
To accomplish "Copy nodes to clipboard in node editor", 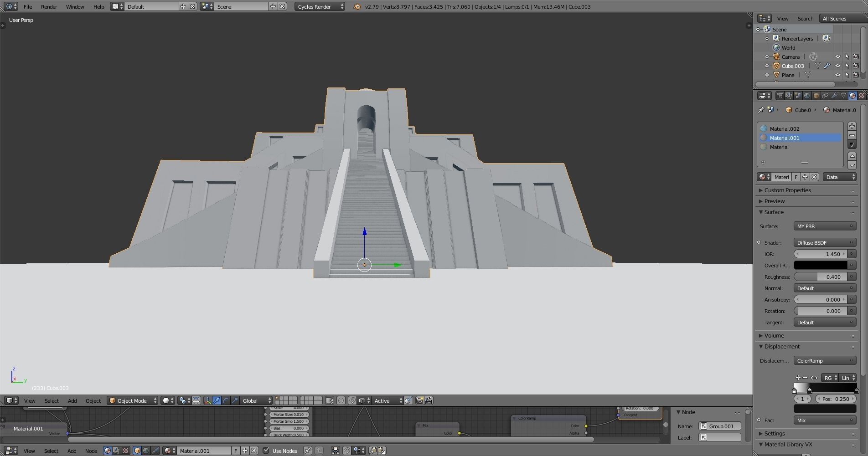I will pos(372,451).
